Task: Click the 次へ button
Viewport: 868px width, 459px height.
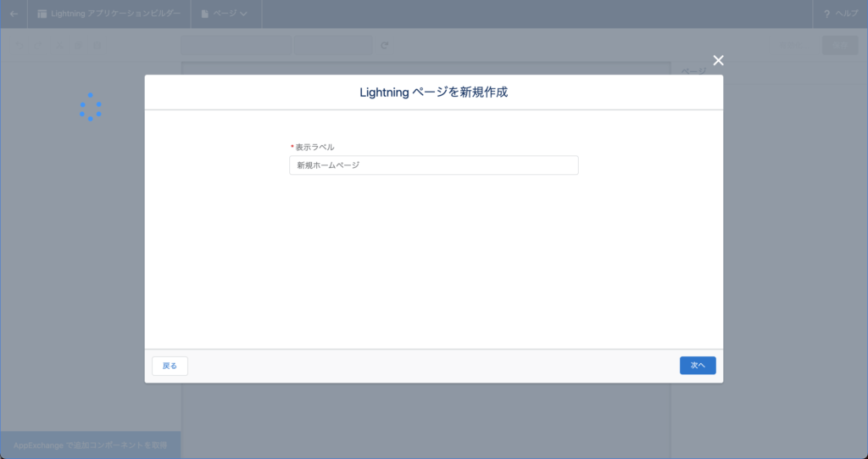Action: pos(698,366)
